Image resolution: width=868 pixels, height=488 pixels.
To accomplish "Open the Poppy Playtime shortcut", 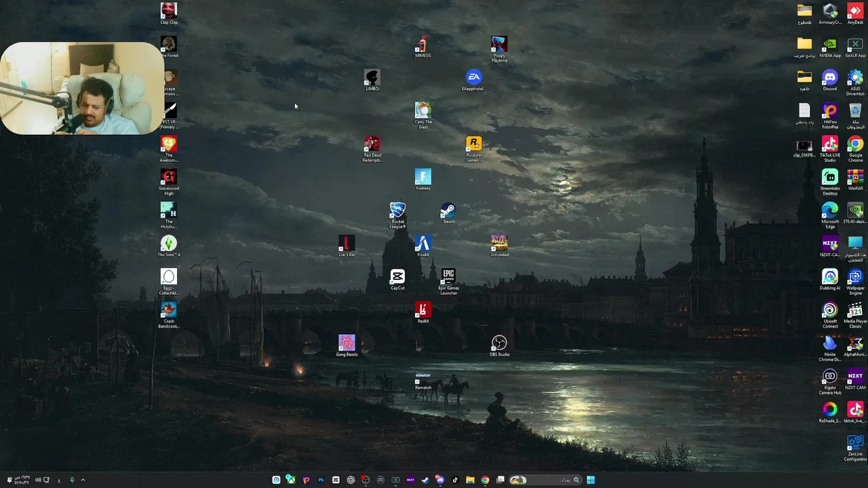I will pyautogui.click(x=499, y=49).
